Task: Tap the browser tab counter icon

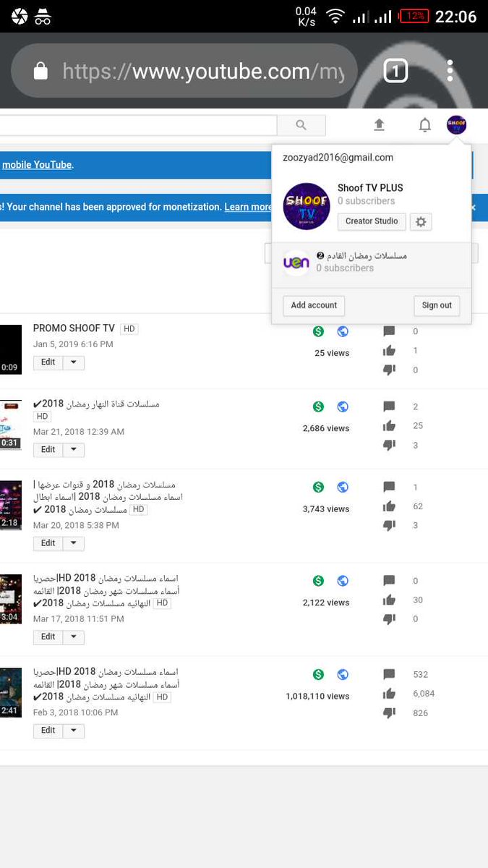Action: [x=395, y=71]
